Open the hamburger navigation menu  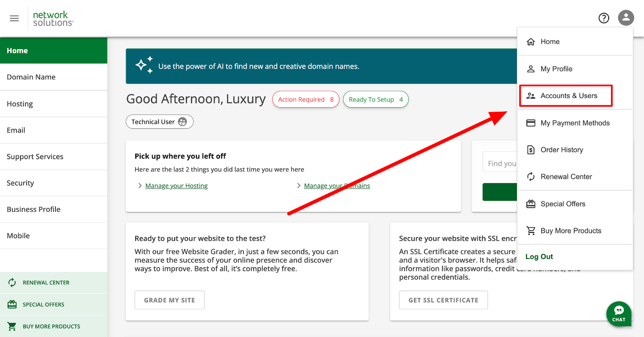(14, 18)
